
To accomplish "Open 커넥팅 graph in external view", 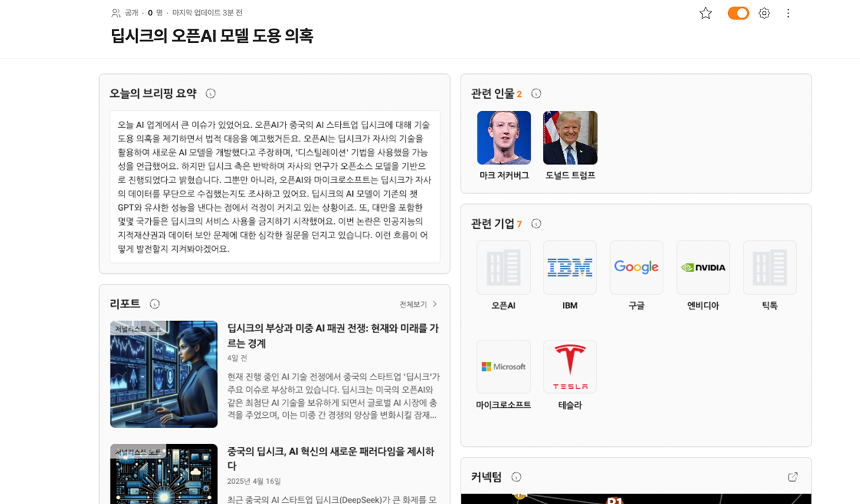I will click(793, 477).
